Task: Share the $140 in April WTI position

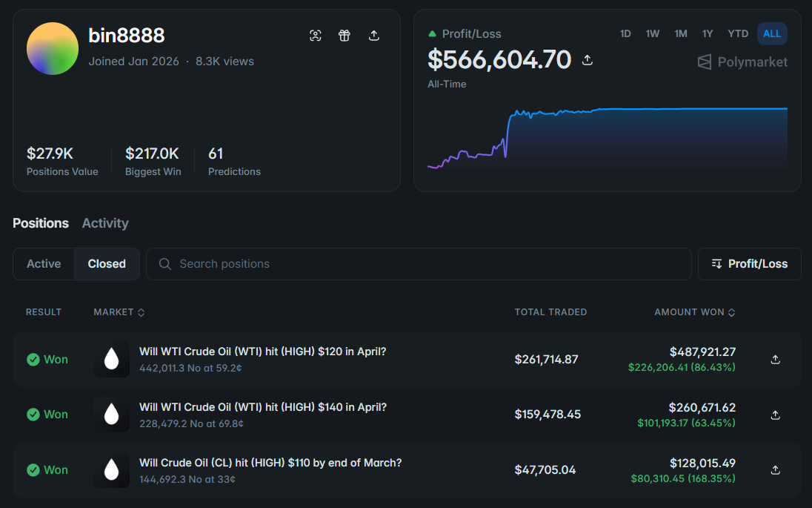Action: 775,415
